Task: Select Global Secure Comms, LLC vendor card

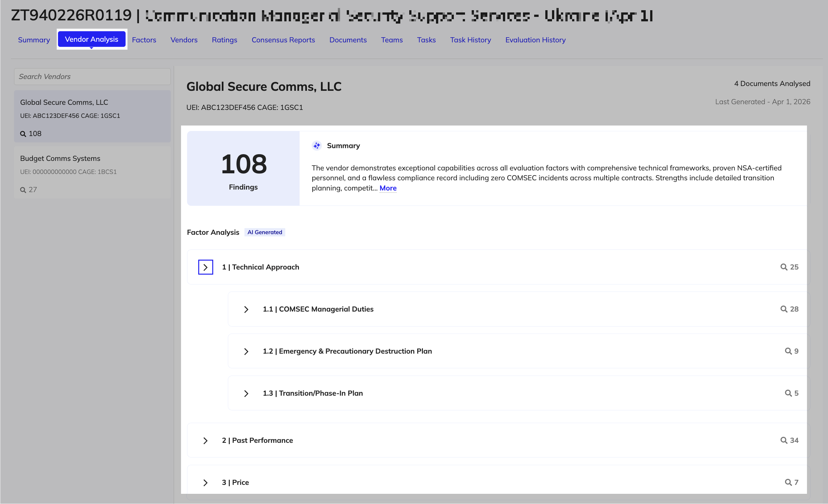Action: (x=92, y=116)
